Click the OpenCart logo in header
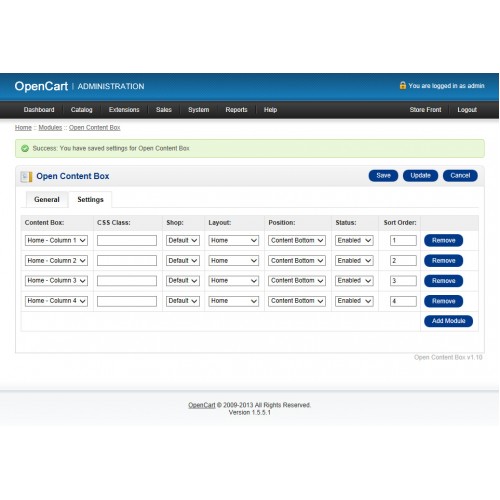Screen dimensions: 500x500 (x=41, y=86)
